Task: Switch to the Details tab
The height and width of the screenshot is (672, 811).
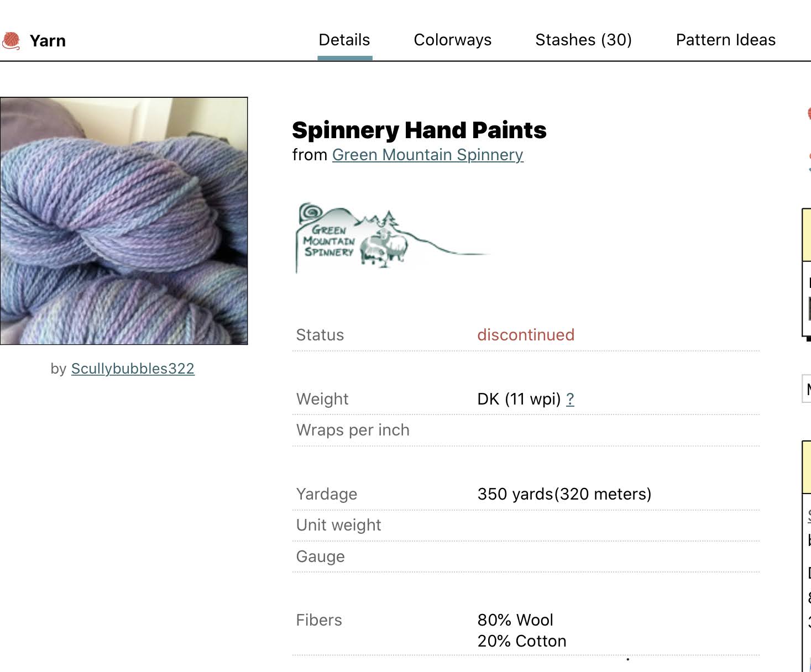Action: (x=344, y=40)
